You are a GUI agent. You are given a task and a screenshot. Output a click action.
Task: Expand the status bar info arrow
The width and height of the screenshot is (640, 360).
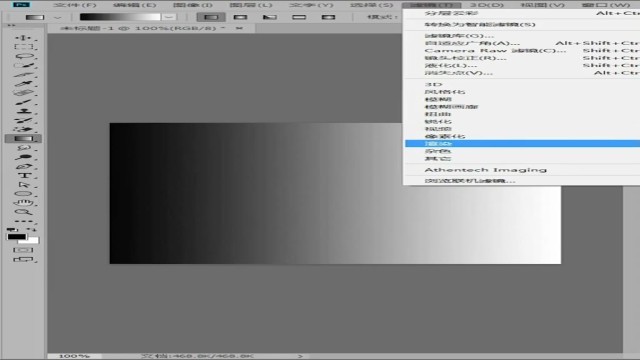point(300,356)
